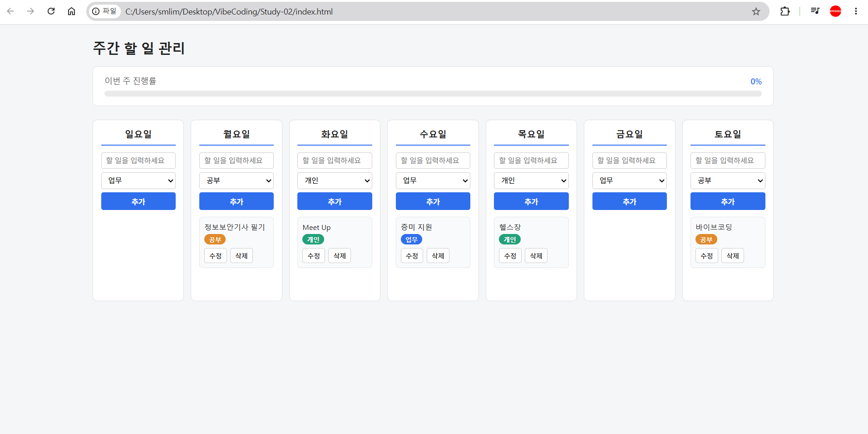This screenshot has width=868, height=434.
Task: Open the browser three-dot menu
Action: 856,11
